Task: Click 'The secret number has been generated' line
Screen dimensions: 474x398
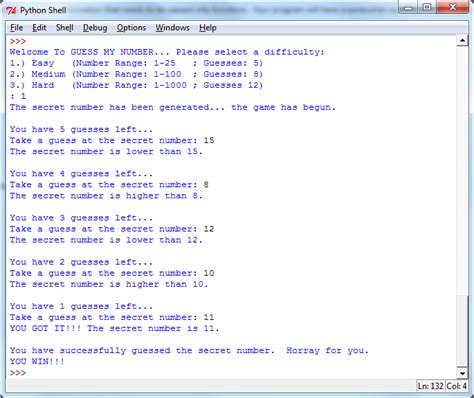Action: 172,107
